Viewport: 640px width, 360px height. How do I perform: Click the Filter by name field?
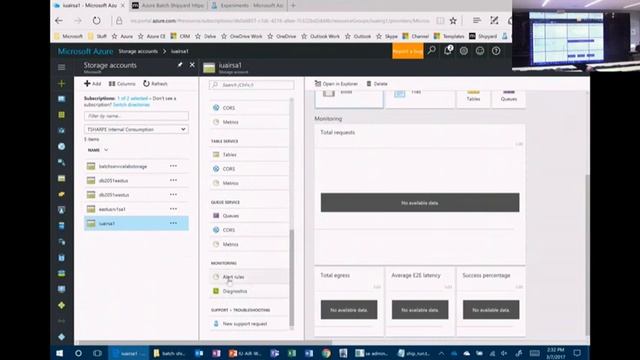(x=136, y=116)
